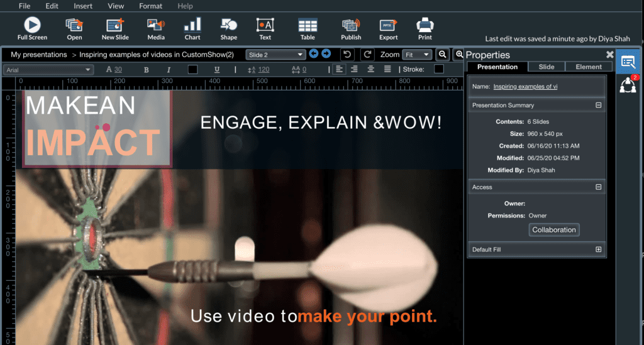Viewport: 644px width, 345px height.
Task: Zoom in with the magnifier plus
Action: [x=458, y=55]
